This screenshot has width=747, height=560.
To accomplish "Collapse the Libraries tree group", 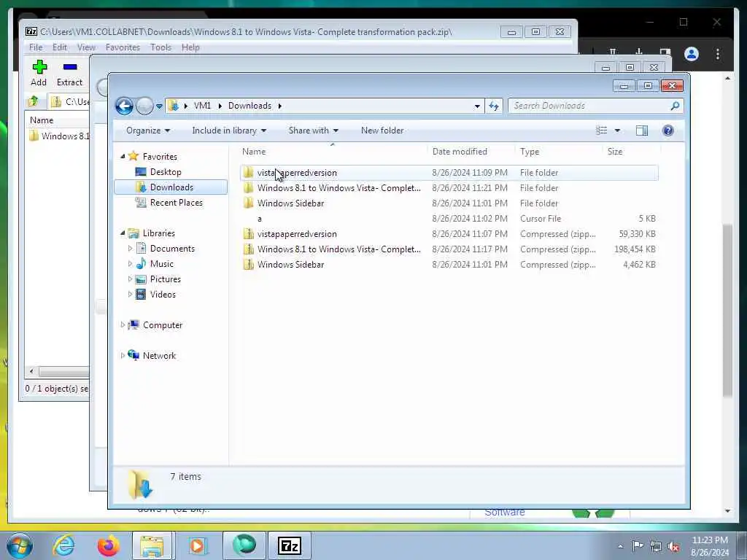I will [123, 233].
